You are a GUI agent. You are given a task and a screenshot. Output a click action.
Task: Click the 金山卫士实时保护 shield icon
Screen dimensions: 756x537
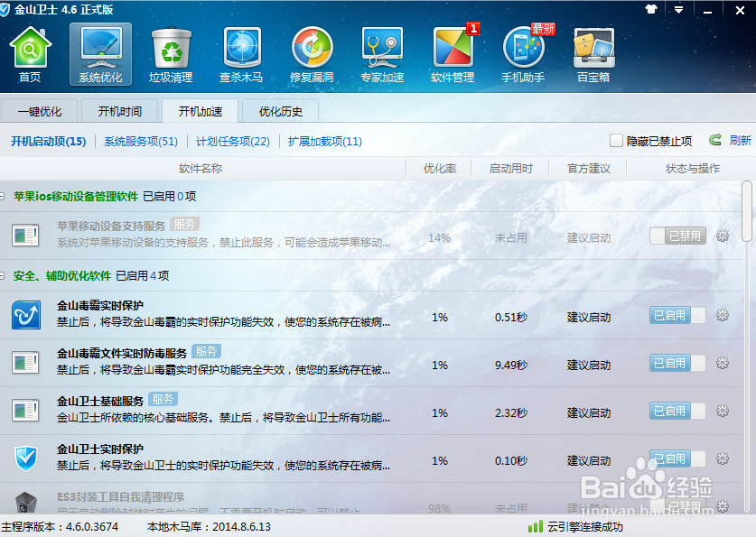(x=26, y=458)
